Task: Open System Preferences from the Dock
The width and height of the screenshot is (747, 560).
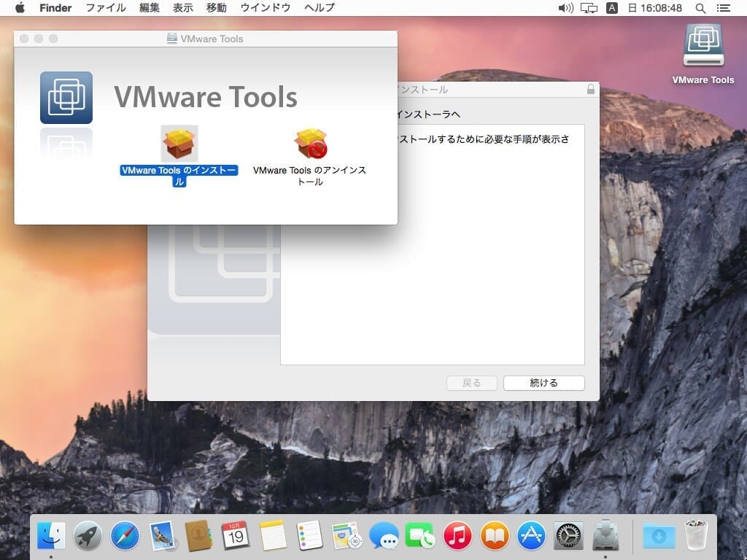Action: click(568, 536)
